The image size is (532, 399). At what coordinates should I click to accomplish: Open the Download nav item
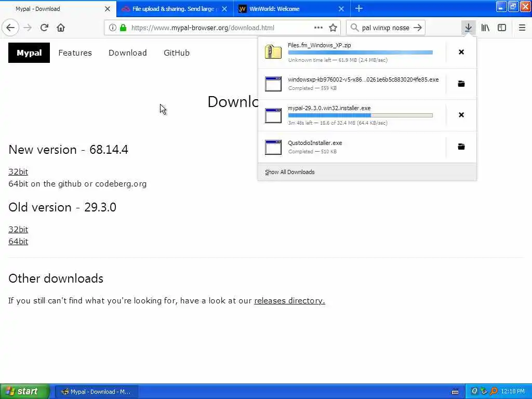point(128,53)
